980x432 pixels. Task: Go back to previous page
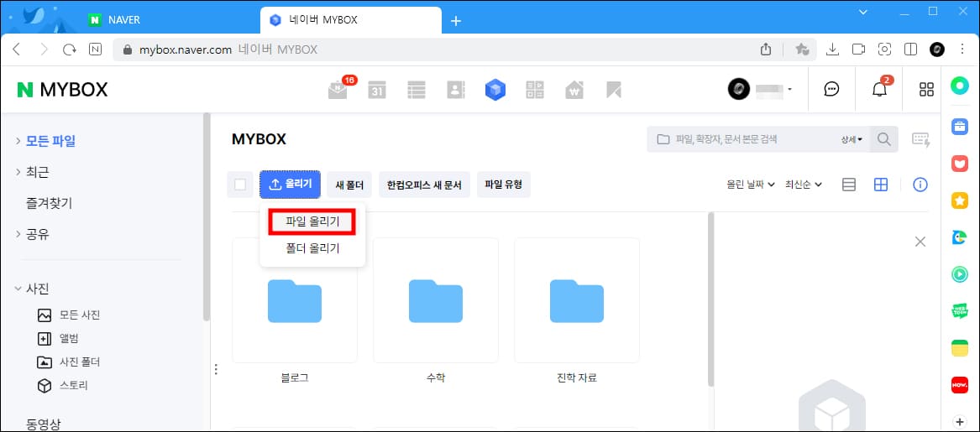point(17,49)
